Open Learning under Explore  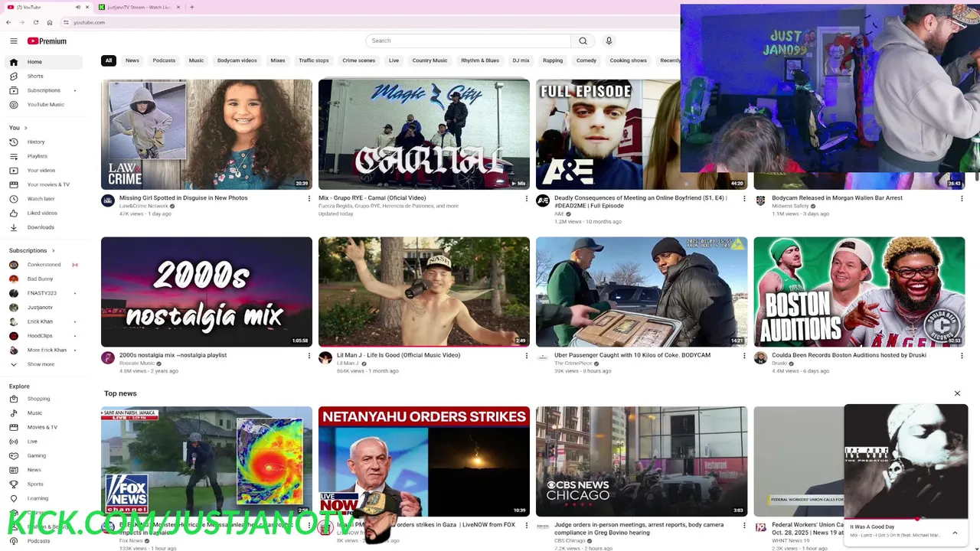[x=38, y=498]
